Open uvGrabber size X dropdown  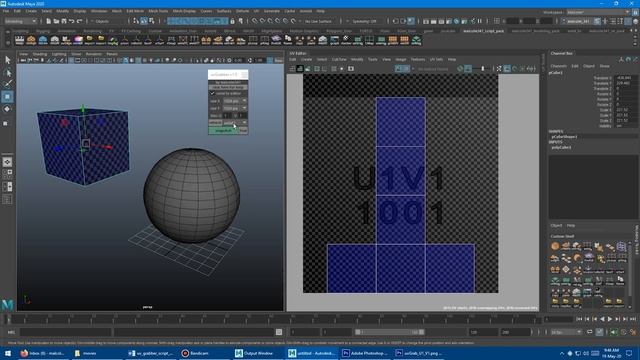coord(235,101)
